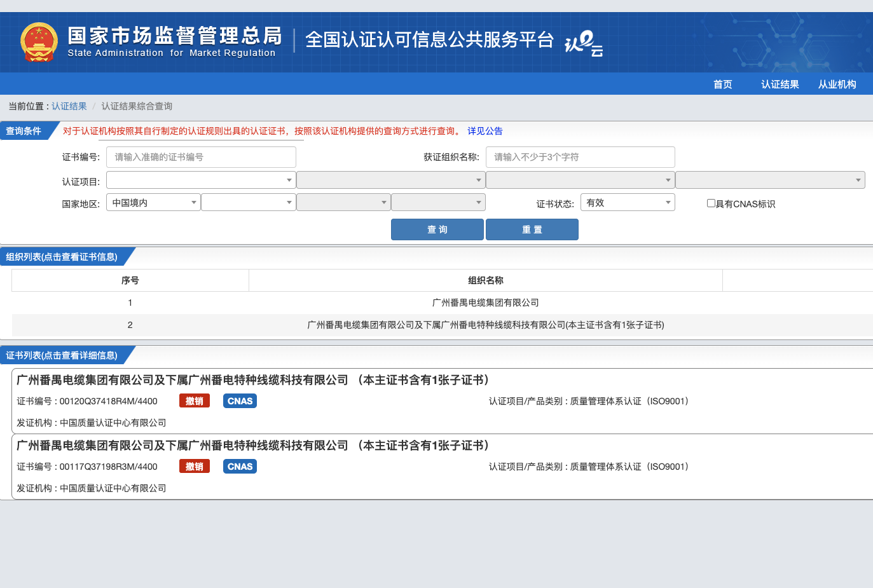Focus the 获证组织名称 input field

click(x=581, y=157)
